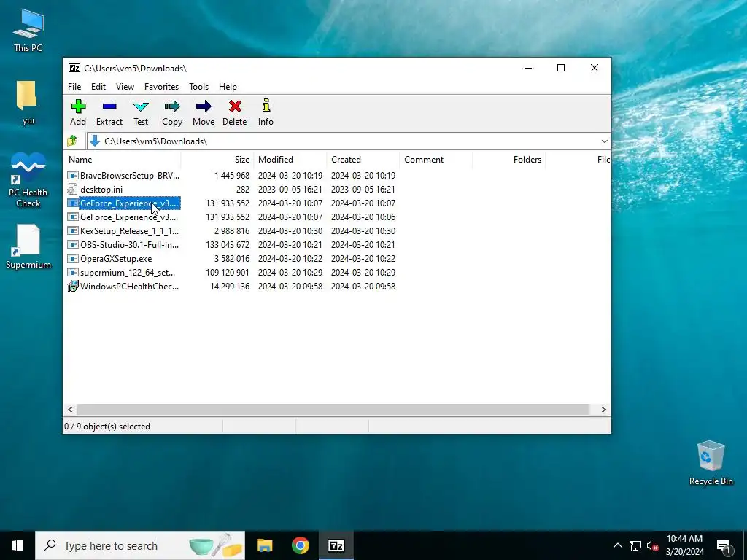Click status bar objects selected text
Screen dimensions: 747x560
coord(107,427)
